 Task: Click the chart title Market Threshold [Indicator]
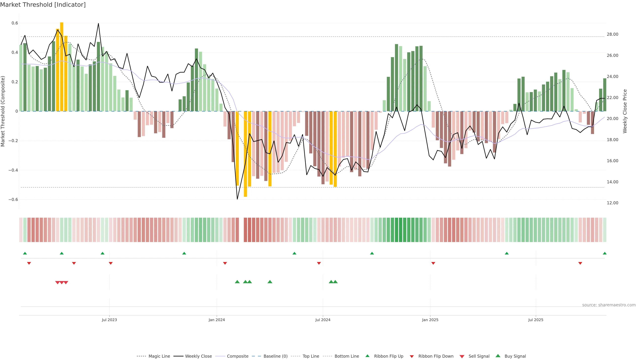point(43,5)
